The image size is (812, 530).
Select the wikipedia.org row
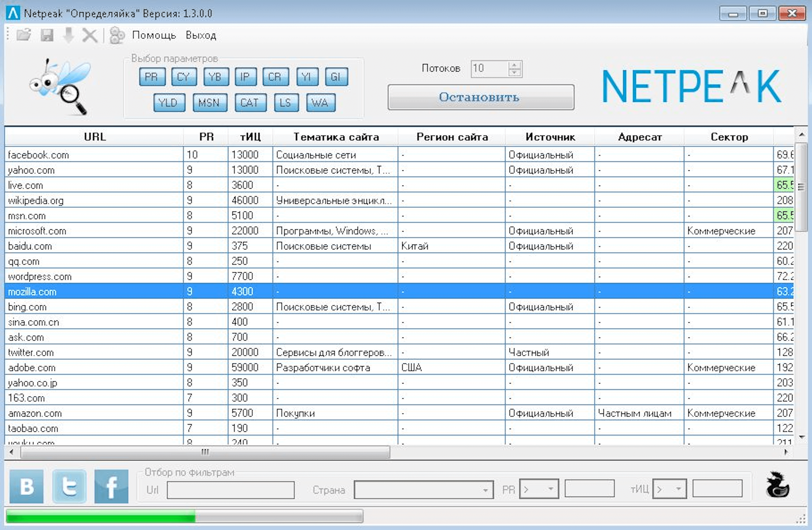click(x=399, y=200)
